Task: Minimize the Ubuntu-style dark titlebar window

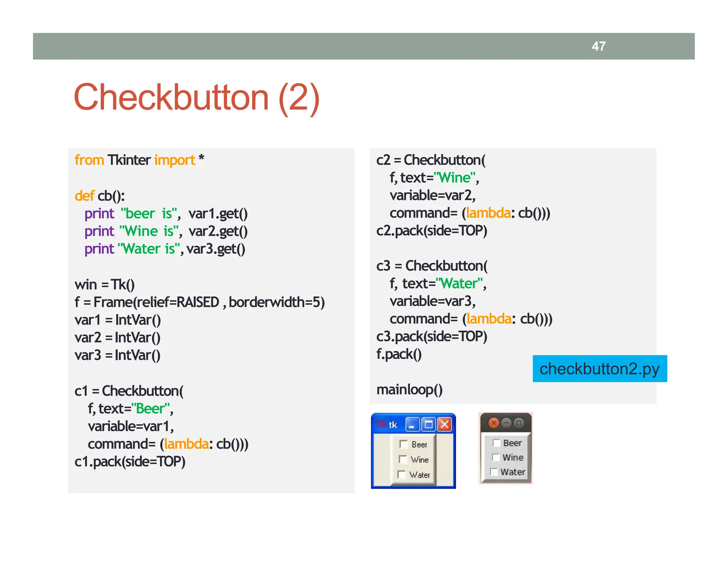Action: [506, 423]
